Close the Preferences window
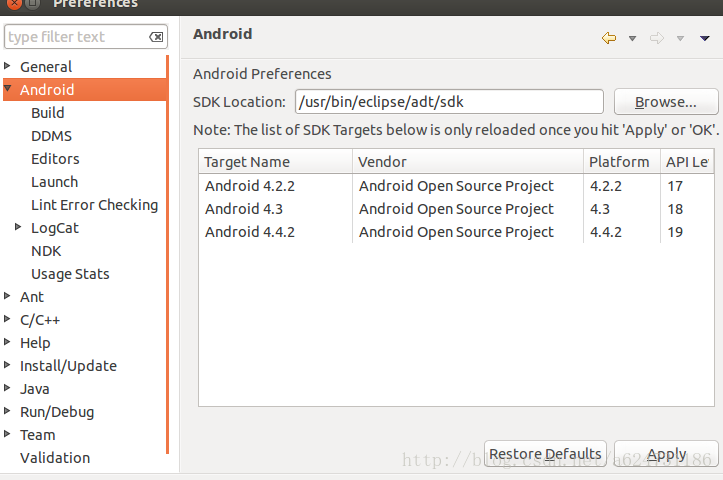Viewport: 723px width, 480px height. [x=15, y=4]
